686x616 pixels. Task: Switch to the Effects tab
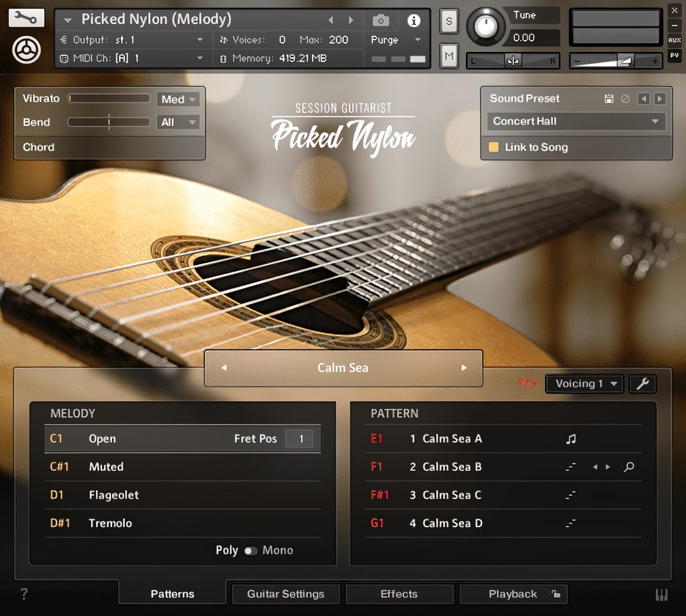pyautogui.click(x=399, y=594)
